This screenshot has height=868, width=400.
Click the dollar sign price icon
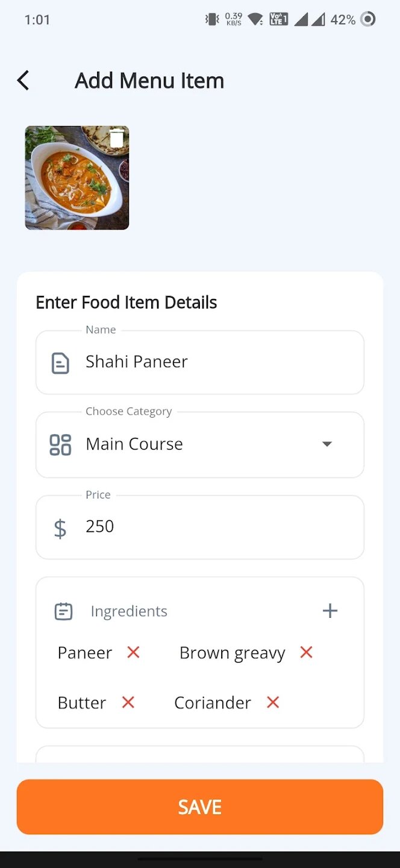[60, 528]
